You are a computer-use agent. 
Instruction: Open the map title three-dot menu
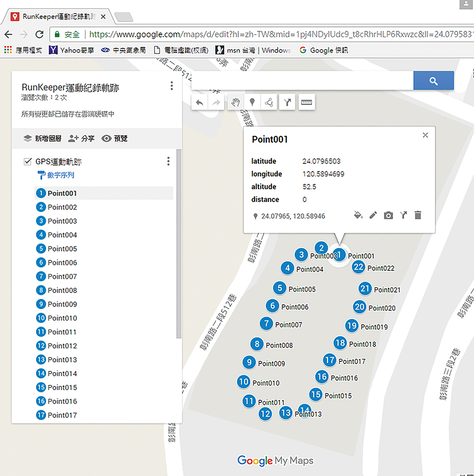[172, 86]
